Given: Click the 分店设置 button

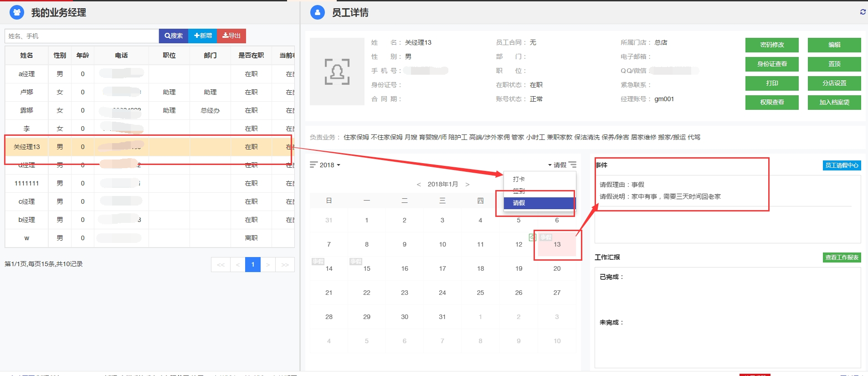Looking at the screenshot, I should [x=834, y=83].
